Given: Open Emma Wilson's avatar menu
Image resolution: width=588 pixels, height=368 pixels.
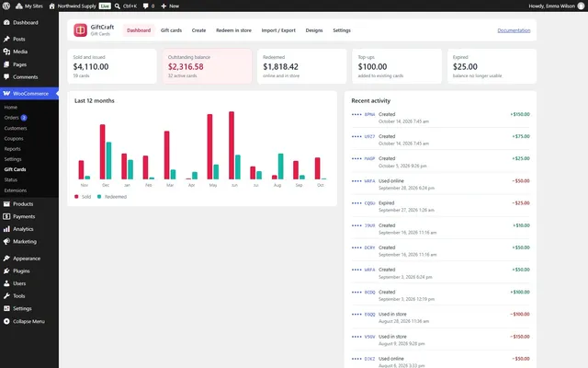Looking at the screenshot, I should click(581, 6).
